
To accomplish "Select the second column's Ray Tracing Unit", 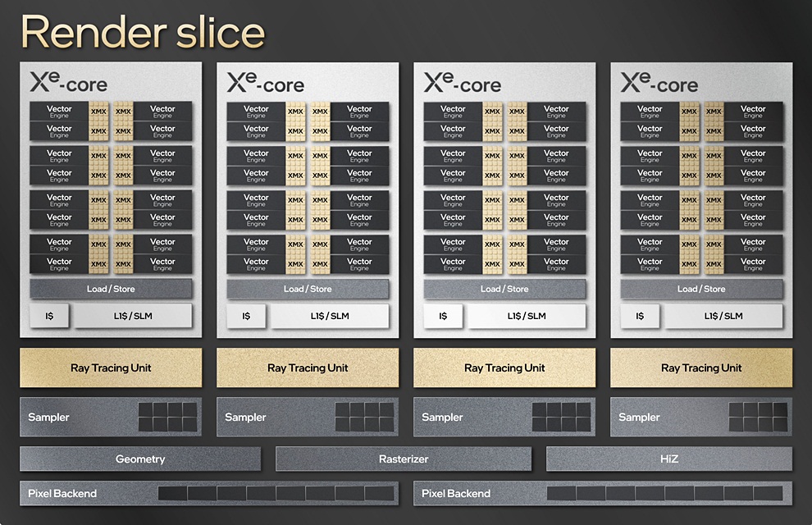I will [x=308, y=368].
